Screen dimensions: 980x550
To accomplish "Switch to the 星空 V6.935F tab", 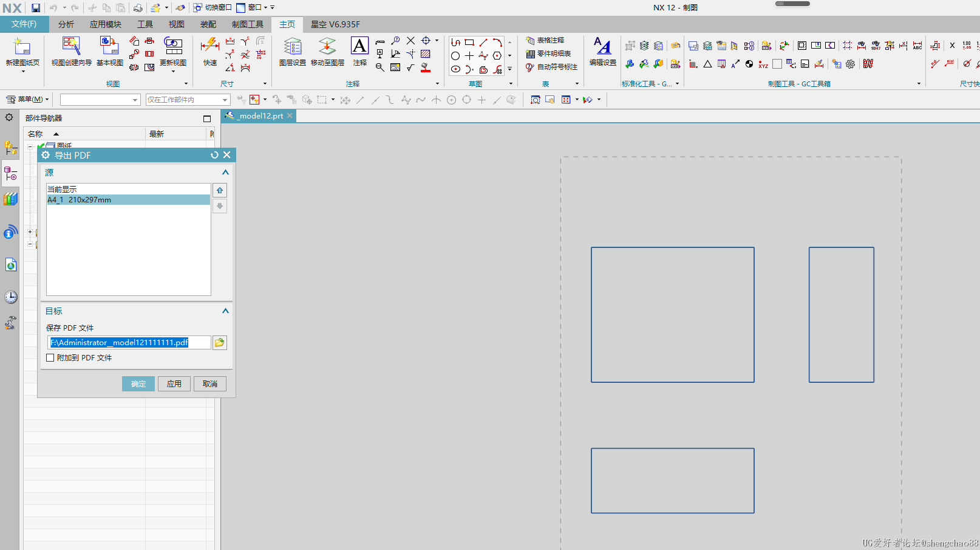I will pos(335,24).
